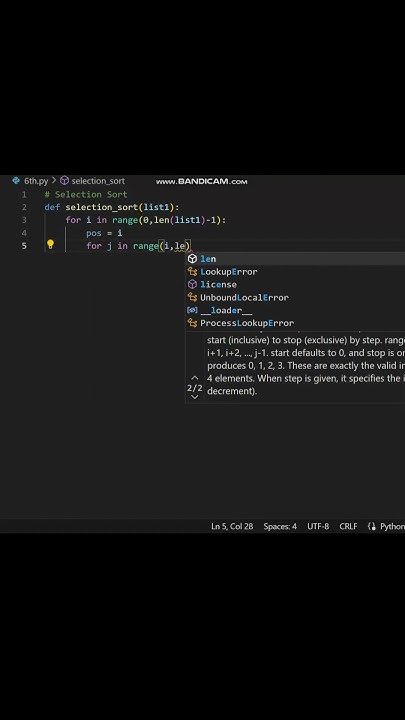
Task: Click 'for j in range(i,le)' line
Action: coord(138,246)
